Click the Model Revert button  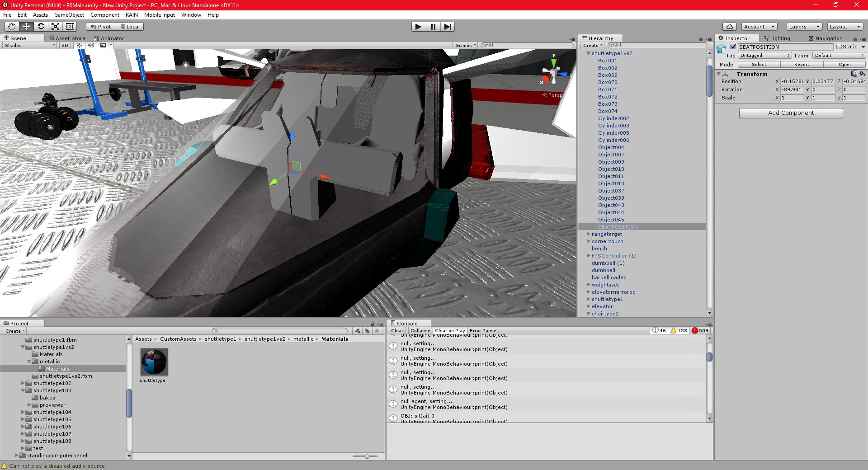[802, 65]
